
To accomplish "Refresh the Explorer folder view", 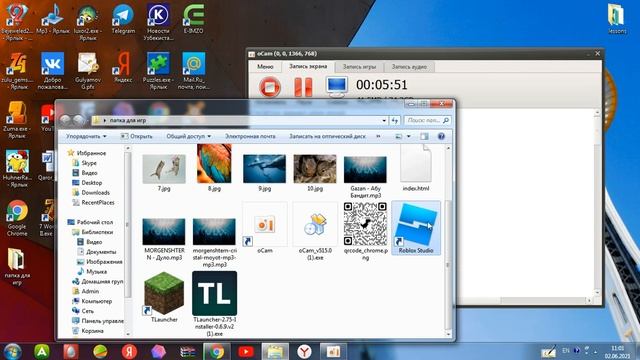I will tap(395, 120).
